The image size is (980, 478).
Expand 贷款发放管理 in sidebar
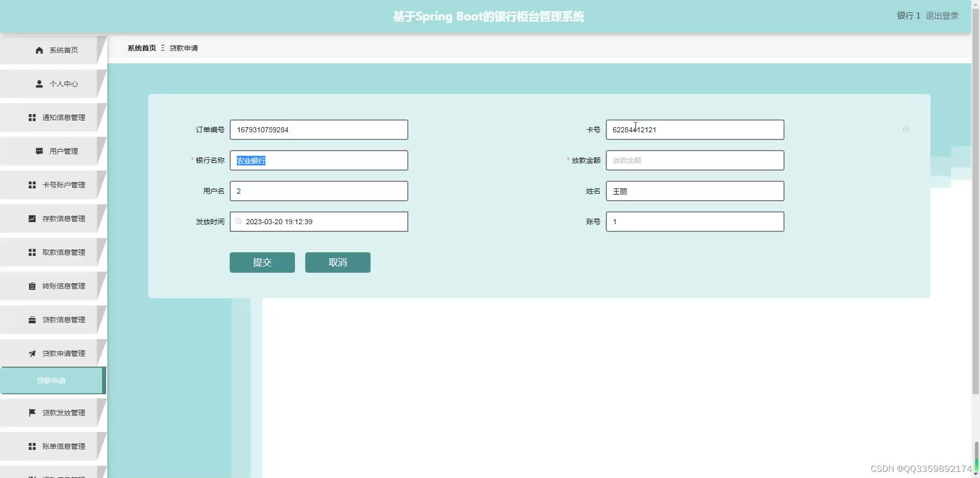[x=53, y=413]
